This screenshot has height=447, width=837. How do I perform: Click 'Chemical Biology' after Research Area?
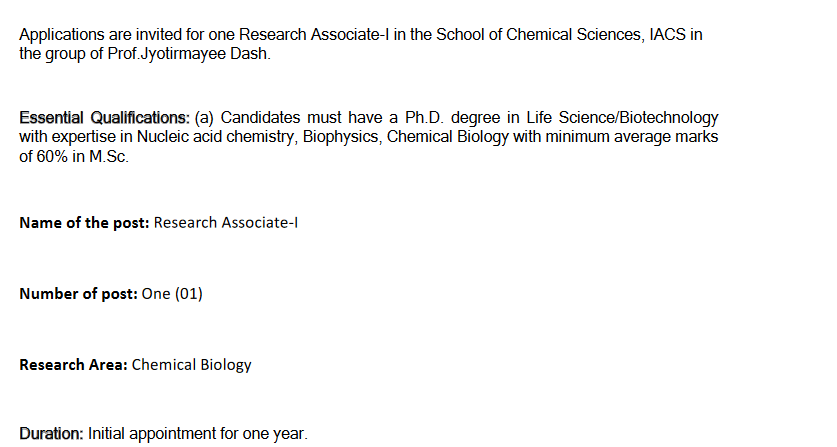[x=192, y=365]
